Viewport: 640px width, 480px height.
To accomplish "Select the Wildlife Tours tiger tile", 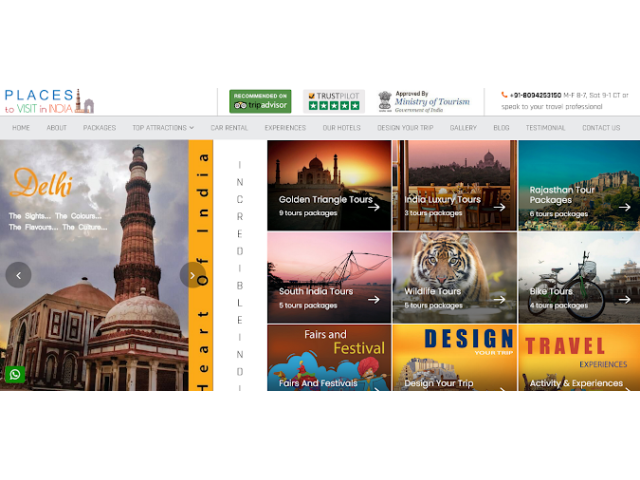I will [453, 277].
